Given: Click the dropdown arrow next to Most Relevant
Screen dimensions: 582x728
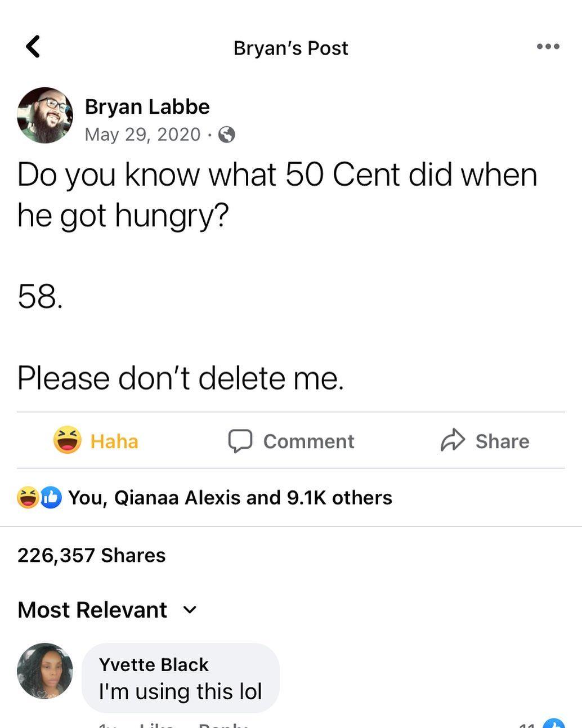Looking at the screenshot, I should click(189, 610).
